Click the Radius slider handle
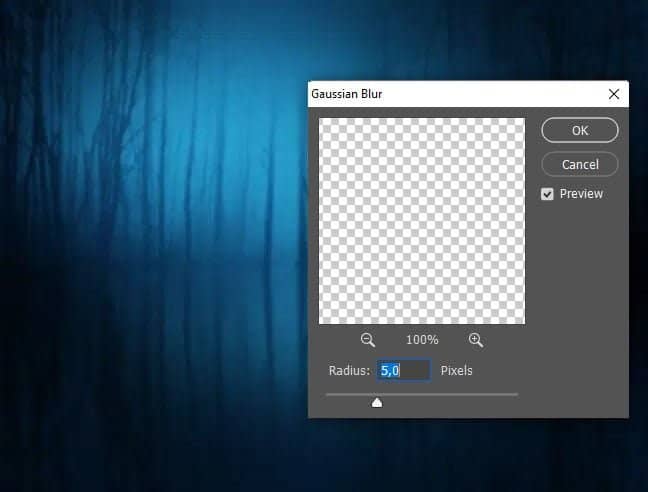This screenshot has height=492, width=648. tap(377, 402)
